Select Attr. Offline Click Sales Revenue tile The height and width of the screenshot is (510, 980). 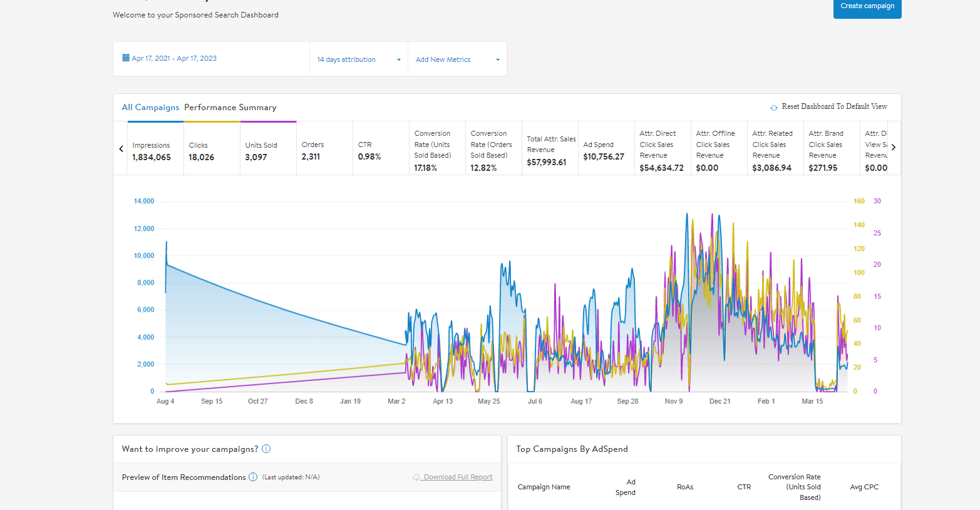click(719, 148)
